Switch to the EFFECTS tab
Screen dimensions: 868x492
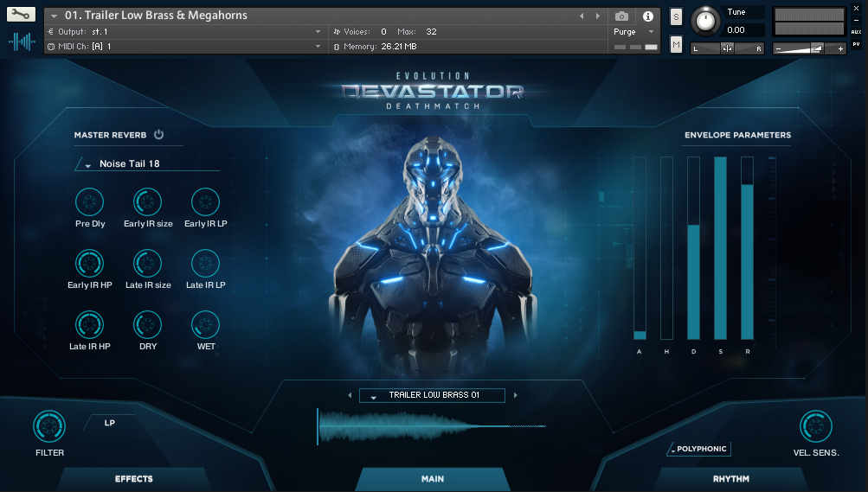pyautogui.click(x=134, y=479)
